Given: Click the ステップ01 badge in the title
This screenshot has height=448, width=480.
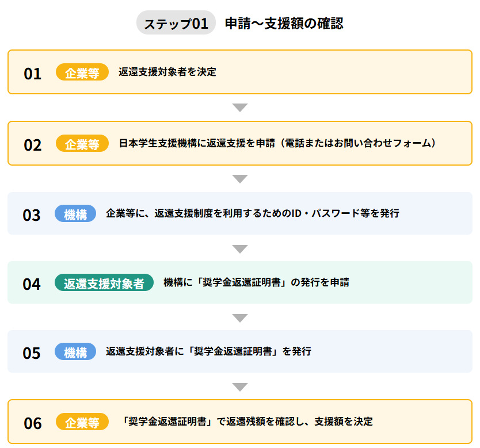Looking at the screenshot, I should click(176, 24).
